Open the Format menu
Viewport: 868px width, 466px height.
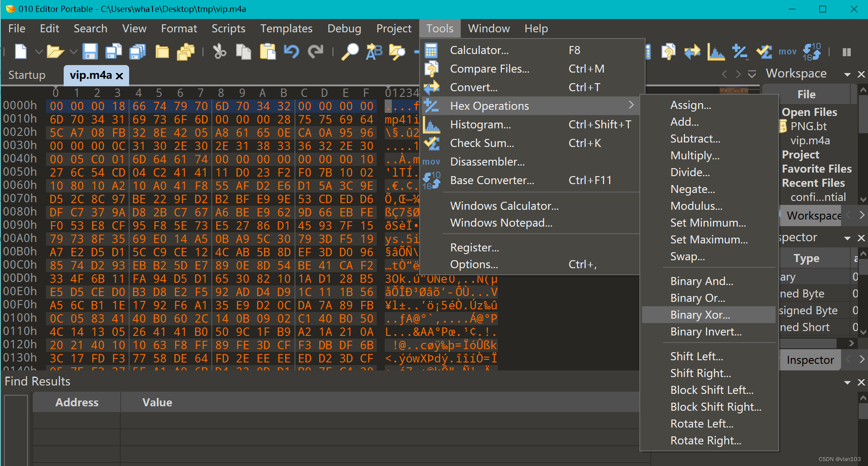click(179, 28)
